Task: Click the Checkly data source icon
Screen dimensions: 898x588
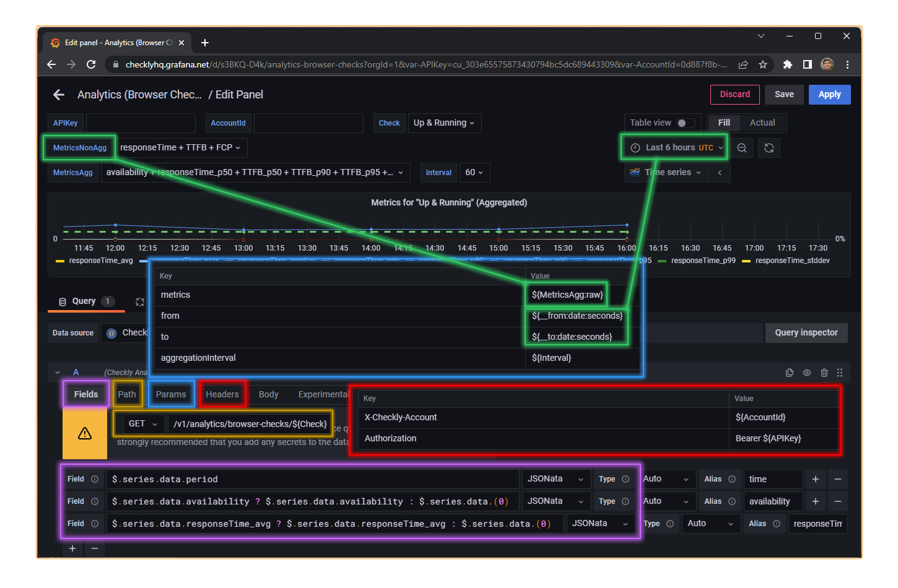Action: point(111,333)
